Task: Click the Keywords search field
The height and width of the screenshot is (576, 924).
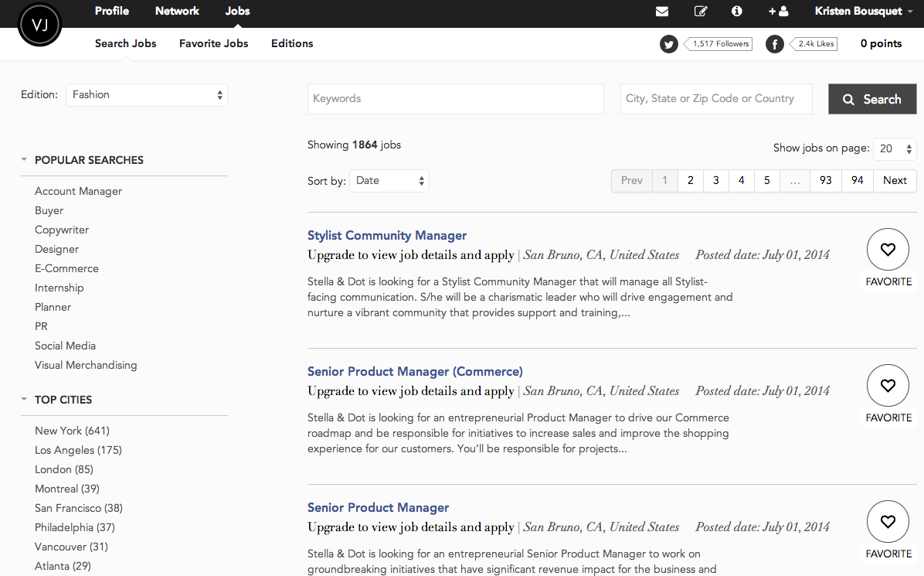Action: [x=455, y=99]
